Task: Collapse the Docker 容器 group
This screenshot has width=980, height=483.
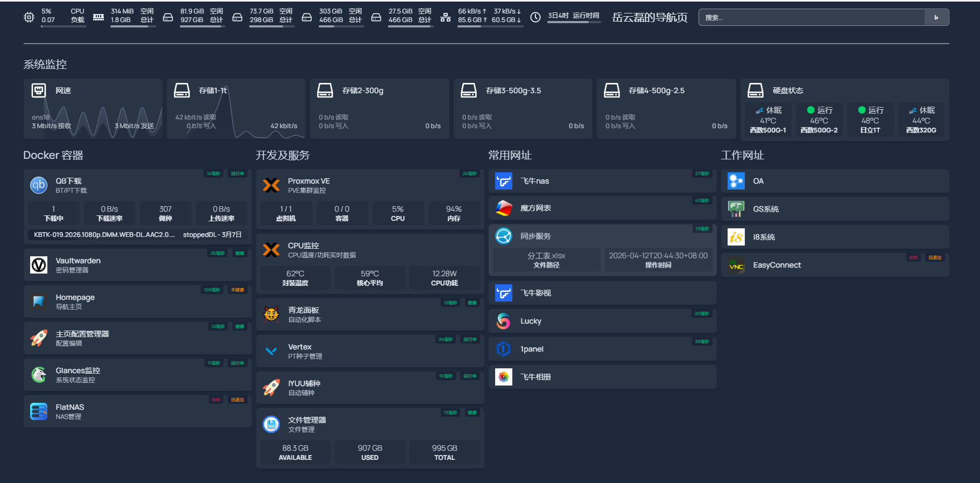Action: coord(53,155)
